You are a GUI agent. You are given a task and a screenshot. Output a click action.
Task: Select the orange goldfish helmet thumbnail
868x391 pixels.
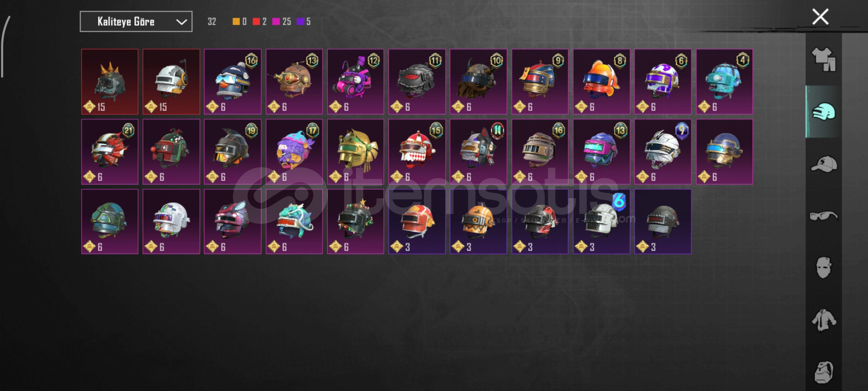pos(601,82)
